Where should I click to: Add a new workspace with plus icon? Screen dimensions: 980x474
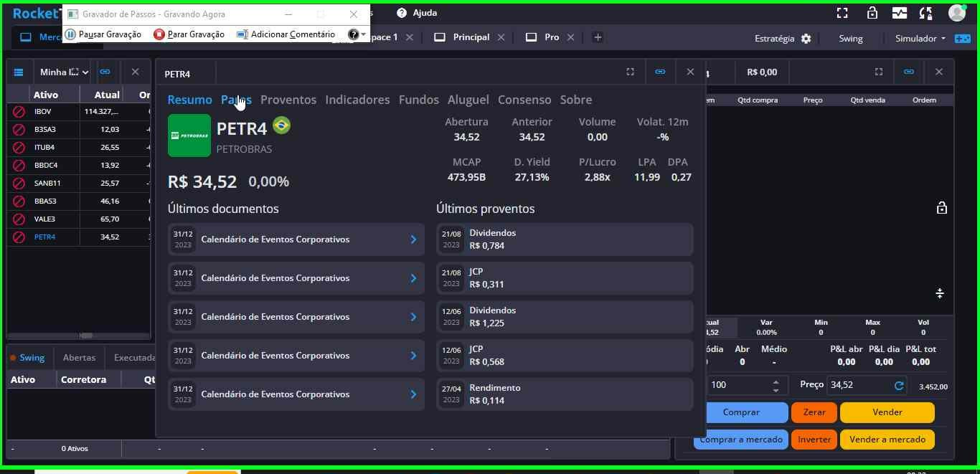pyautogui.click(x=598, y=37)
